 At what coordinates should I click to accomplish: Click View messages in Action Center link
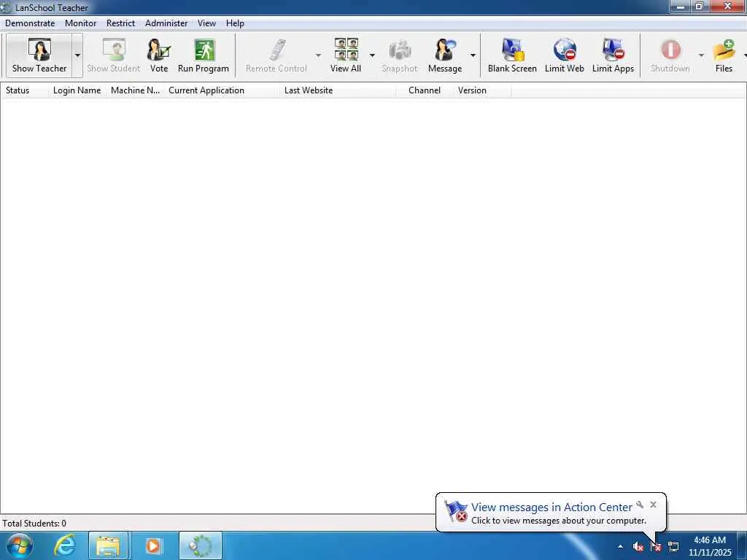(551, 507)
